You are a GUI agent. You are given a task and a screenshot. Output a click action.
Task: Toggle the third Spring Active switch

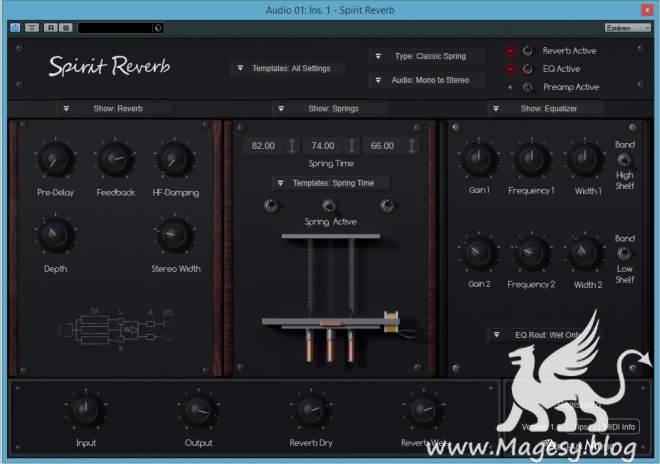(387, 205)
